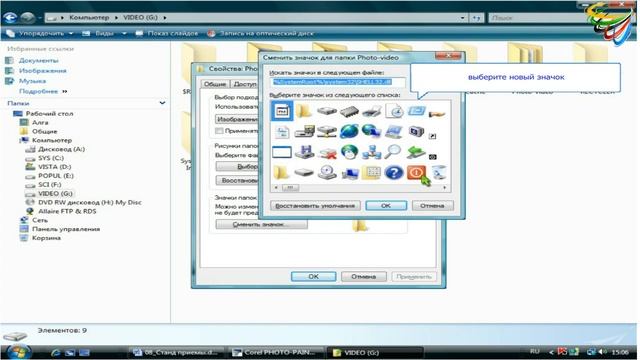The image size is (640, 360).
Task: Choose the blank window frame icon
Action: click(282, 152)
